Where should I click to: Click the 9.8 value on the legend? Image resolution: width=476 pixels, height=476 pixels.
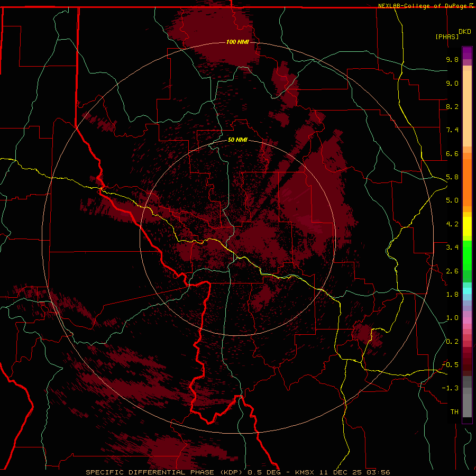coord(452,59)
